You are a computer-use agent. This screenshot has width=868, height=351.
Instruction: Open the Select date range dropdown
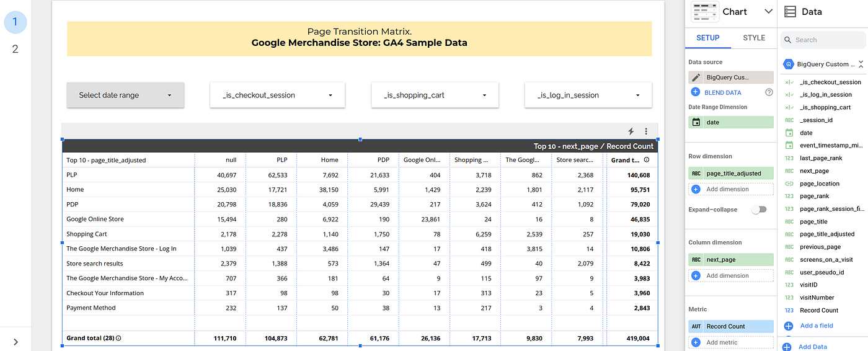(125, 95)
